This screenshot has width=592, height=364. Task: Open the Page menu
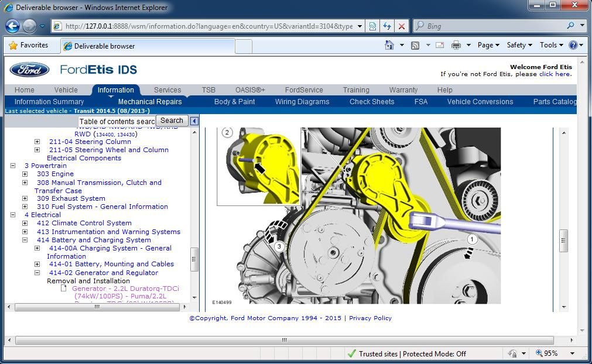pyautogui.click(x=488, y=45)
